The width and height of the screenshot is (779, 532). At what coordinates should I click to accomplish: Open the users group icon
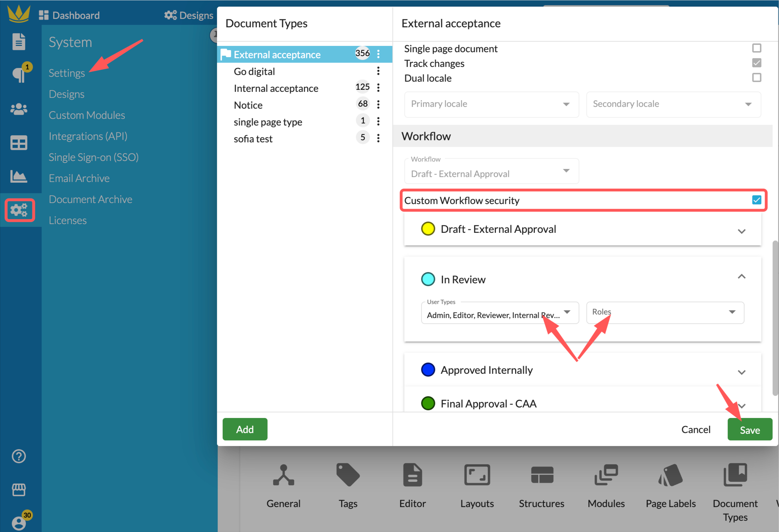[x=19, y=109]
